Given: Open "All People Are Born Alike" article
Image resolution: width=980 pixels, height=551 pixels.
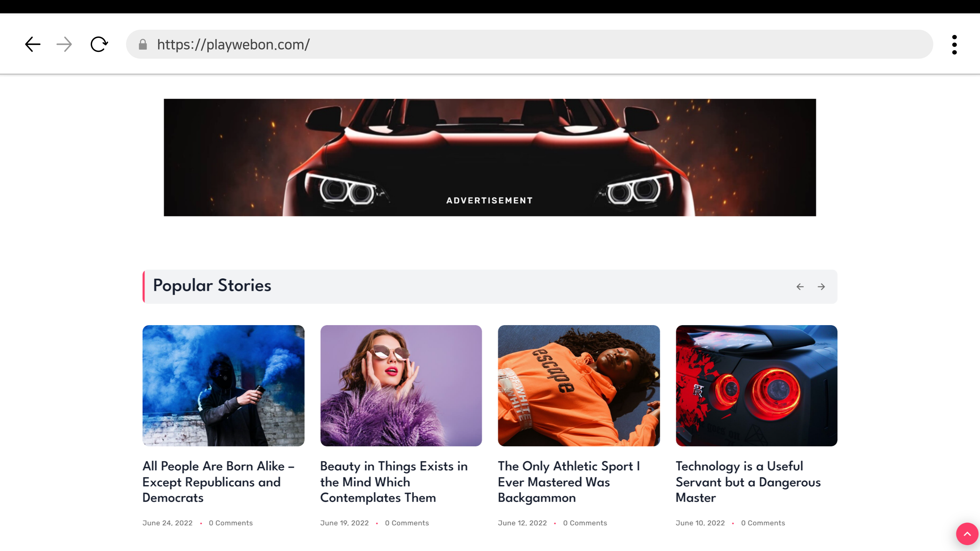Looking at the screenshot, I should point(218,482).
